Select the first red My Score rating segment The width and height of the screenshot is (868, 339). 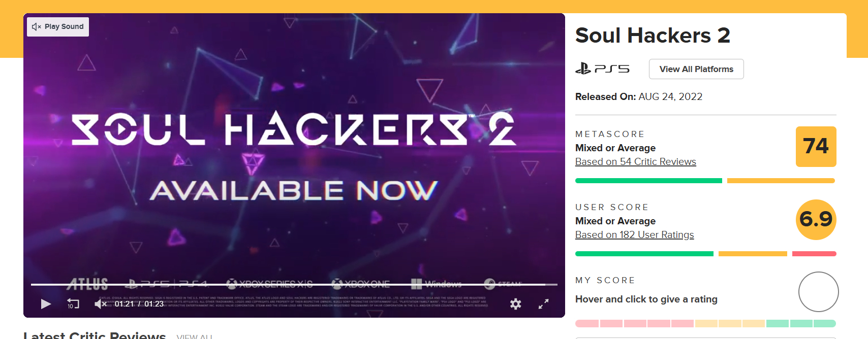pyautogui.click(x=587, y=324)
